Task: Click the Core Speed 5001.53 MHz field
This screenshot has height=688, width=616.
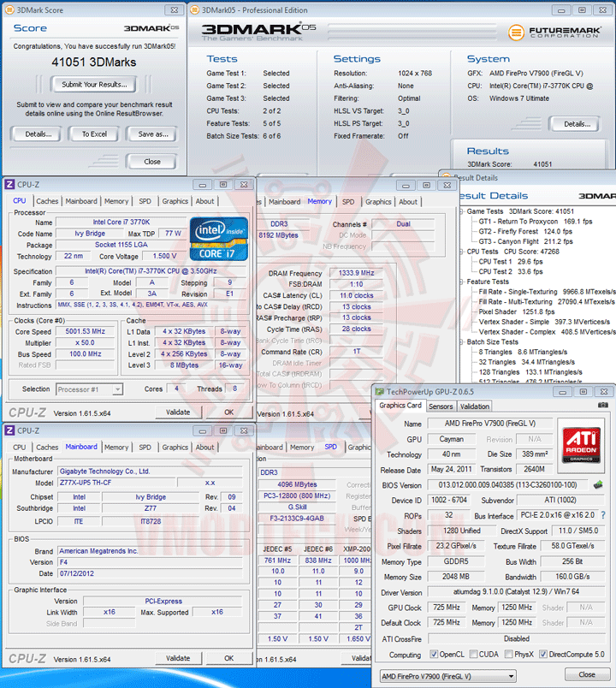Action: [85, 331]
